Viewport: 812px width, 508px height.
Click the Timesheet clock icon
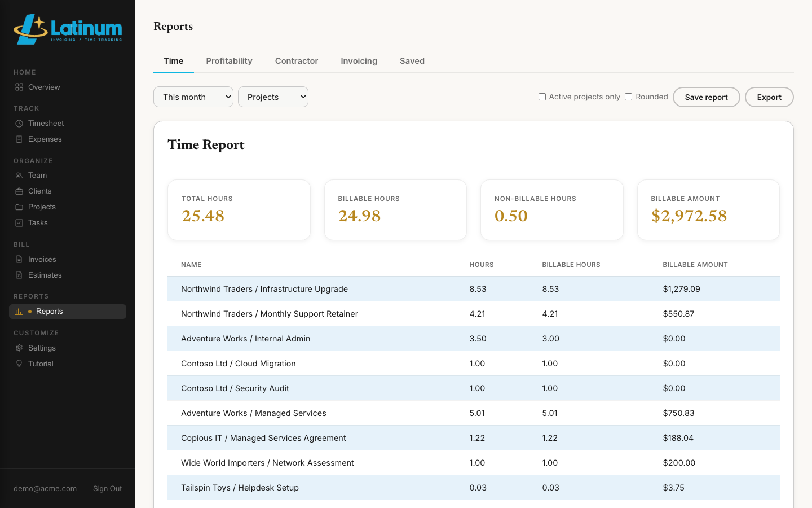19,123
